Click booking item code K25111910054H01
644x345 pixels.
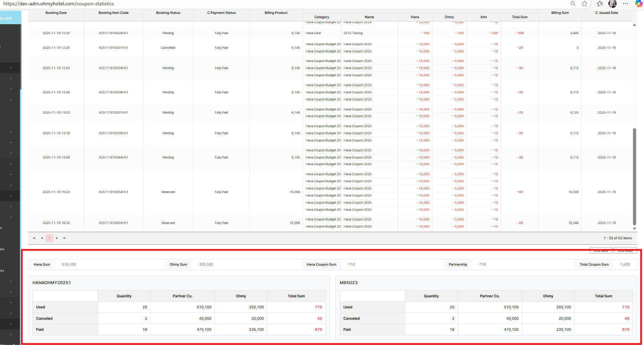point(113,192)
